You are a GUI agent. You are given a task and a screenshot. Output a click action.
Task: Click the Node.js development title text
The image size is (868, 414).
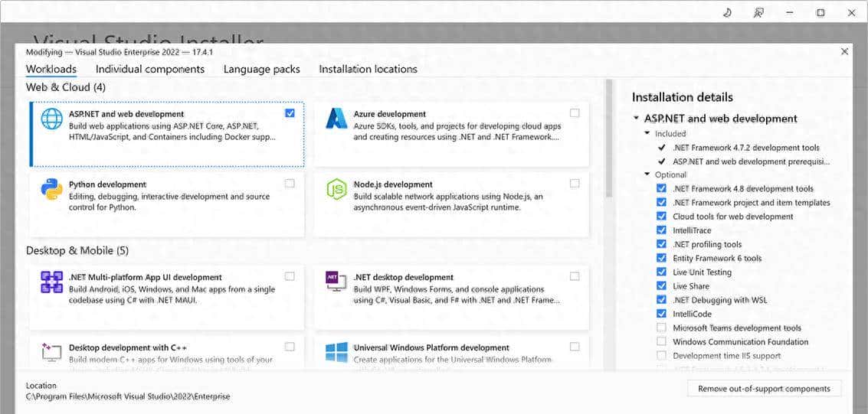pyautogui.click(x=393, y=184)
